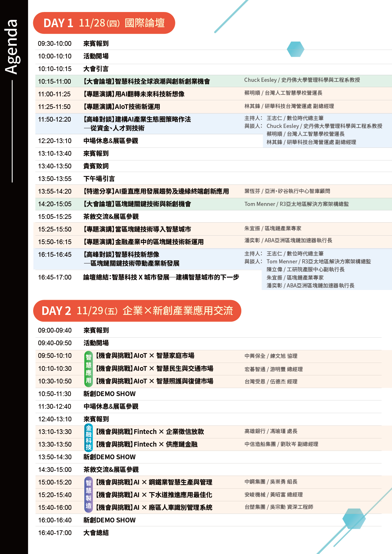Click the 10:50-11:30 新創DEMO SHOW entry
This screenshot has width=392, height=554.
coord(109,394)
